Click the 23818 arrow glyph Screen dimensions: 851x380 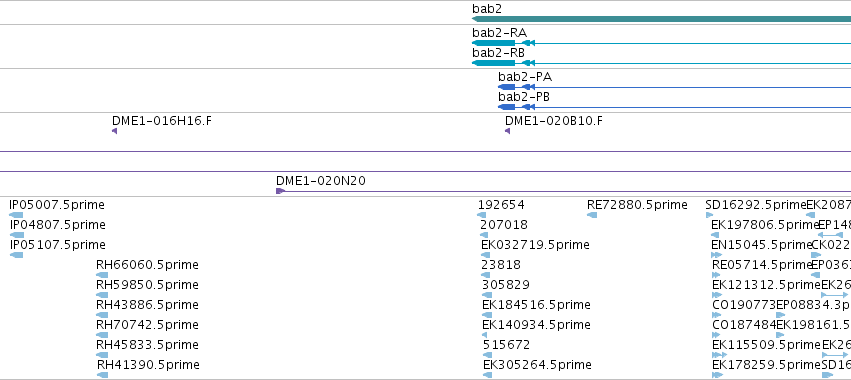(x=485, y=275)
